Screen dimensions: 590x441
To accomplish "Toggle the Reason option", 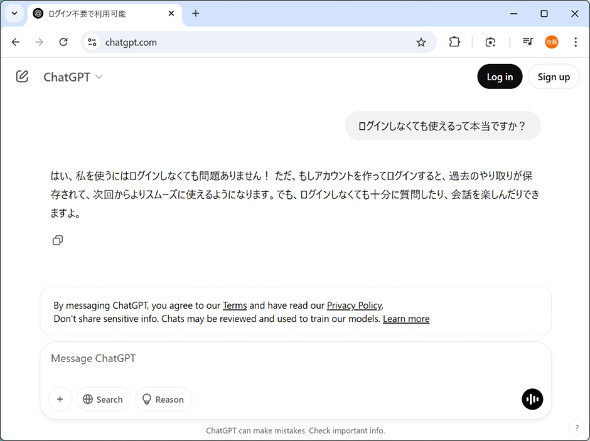I will (x=163, y=399).
